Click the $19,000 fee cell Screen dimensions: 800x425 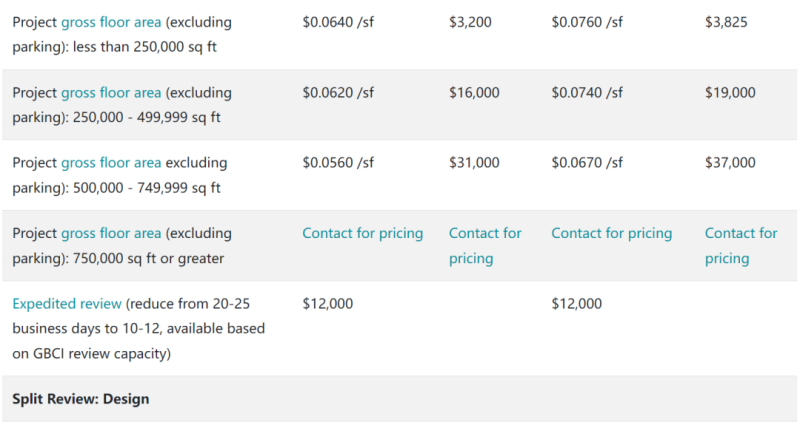[x=730, y=93]
